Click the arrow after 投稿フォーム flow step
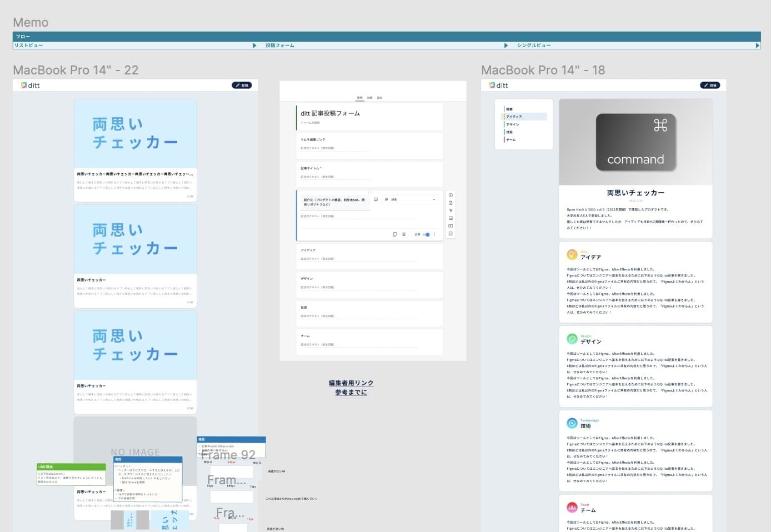This screenshot has height=532, width=771. pyautogui.click(x=506, y=46)
